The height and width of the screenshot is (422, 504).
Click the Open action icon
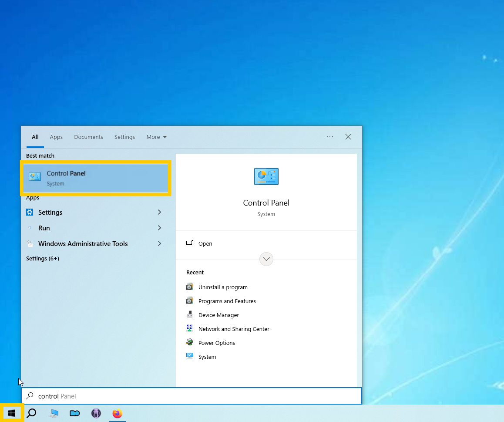(190, 243)
